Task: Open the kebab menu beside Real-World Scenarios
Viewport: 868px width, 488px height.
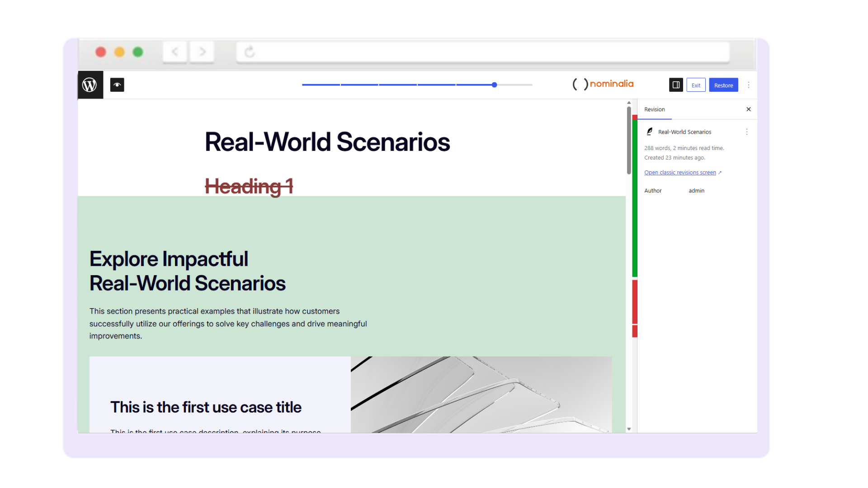Action: [747, 131]
